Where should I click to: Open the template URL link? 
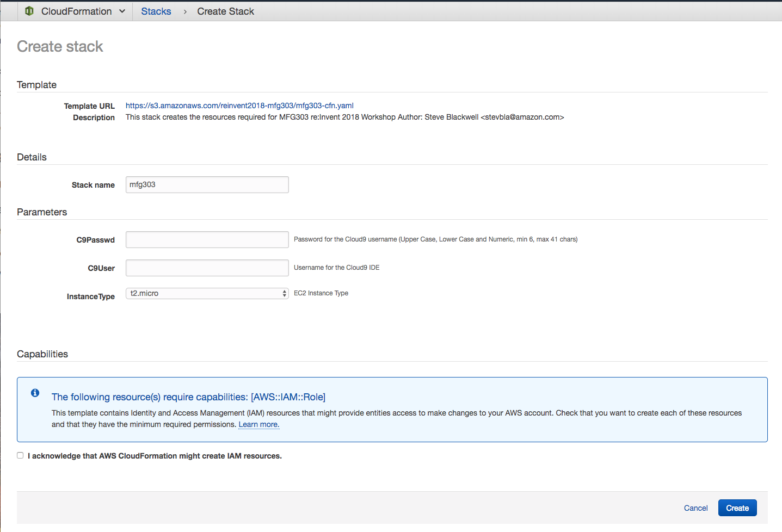pos(239,106)
